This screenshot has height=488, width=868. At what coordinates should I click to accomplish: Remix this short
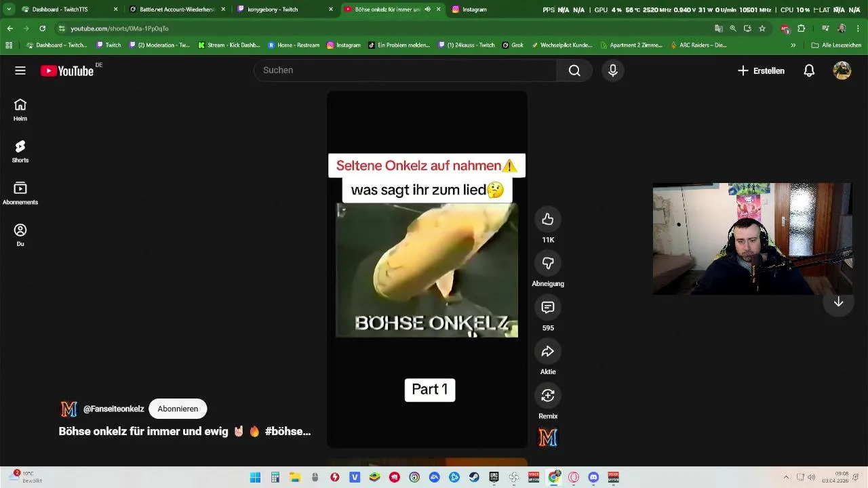[x=548, y=396]
